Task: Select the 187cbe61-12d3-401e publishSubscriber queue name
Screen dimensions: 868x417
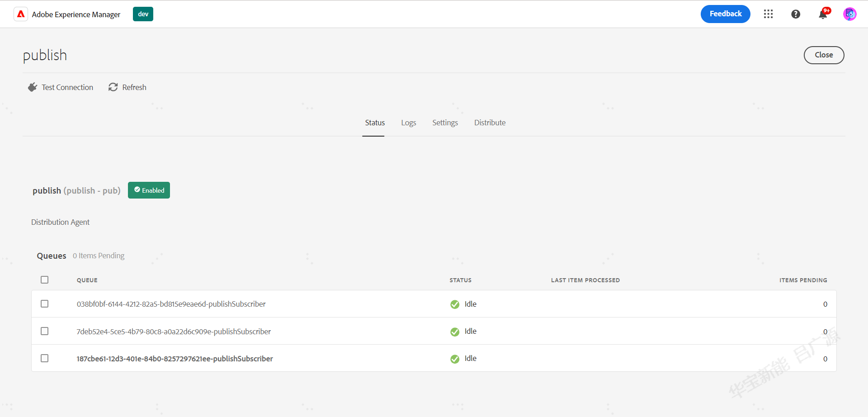Action: (175, 359)
